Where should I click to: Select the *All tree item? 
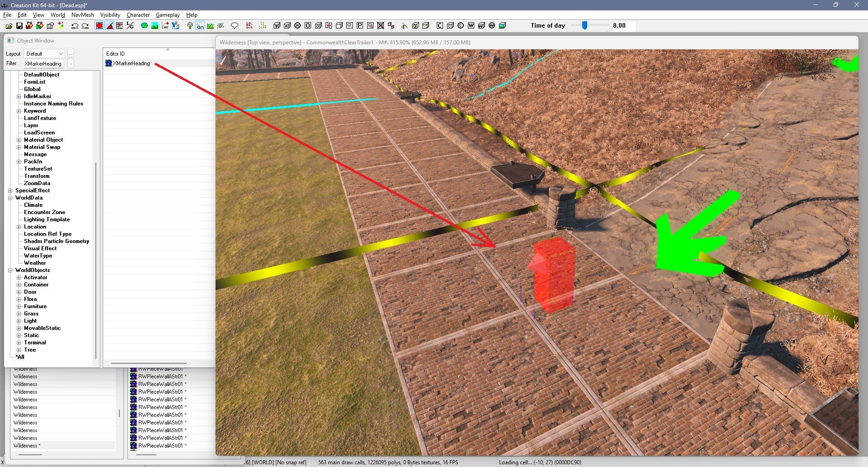(20, 357)
